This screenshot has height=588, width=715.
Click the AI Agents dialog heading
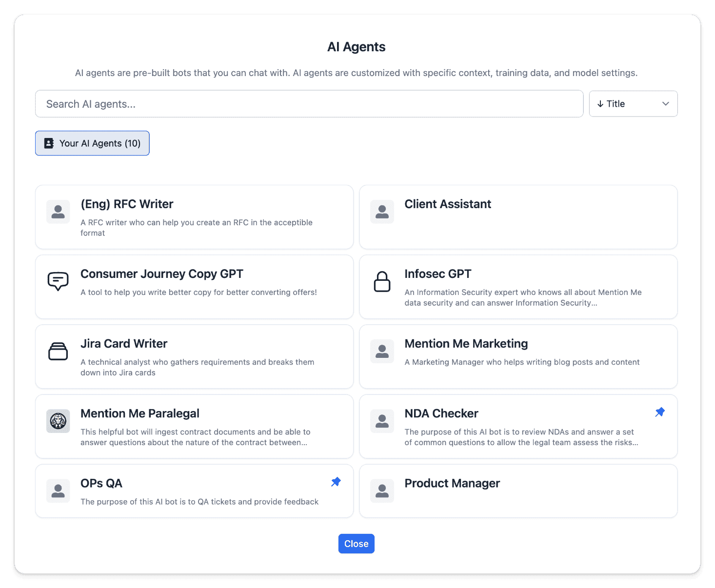click(x=357, y=47)
